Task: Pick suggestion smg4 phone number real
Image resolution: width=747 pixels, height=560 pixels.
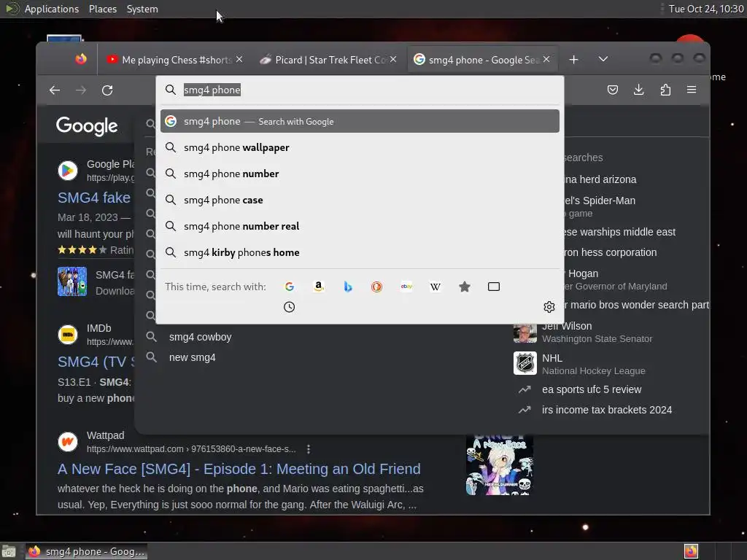Action: pyautogui.click(x=360, y=226)
